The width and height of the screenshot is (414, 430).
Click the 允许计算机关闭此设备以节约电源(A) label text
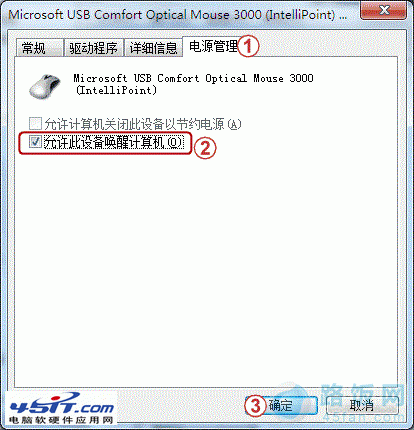coord(143,124)
